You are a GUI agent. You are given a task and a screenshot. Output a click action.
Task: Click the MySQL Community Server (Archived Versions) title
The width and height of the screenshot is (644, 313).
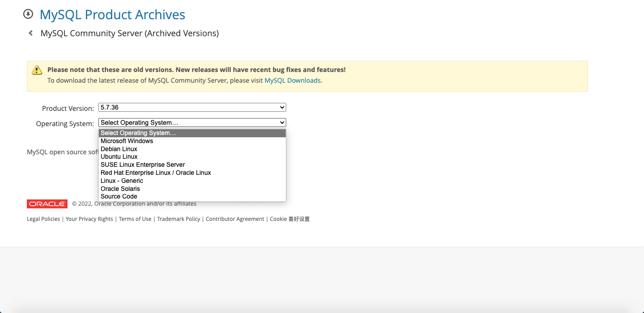[x=130, y=33]
